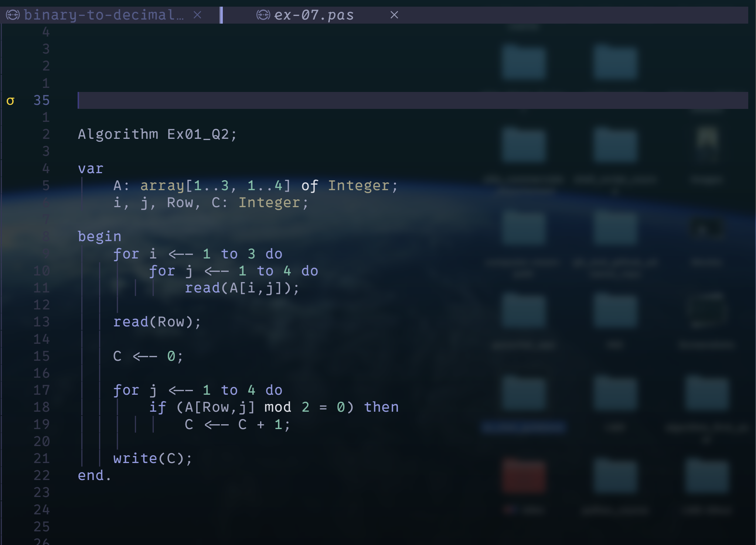Click the 'begin' keyword
The image size is (756, 545).
(x=99, y=237)
